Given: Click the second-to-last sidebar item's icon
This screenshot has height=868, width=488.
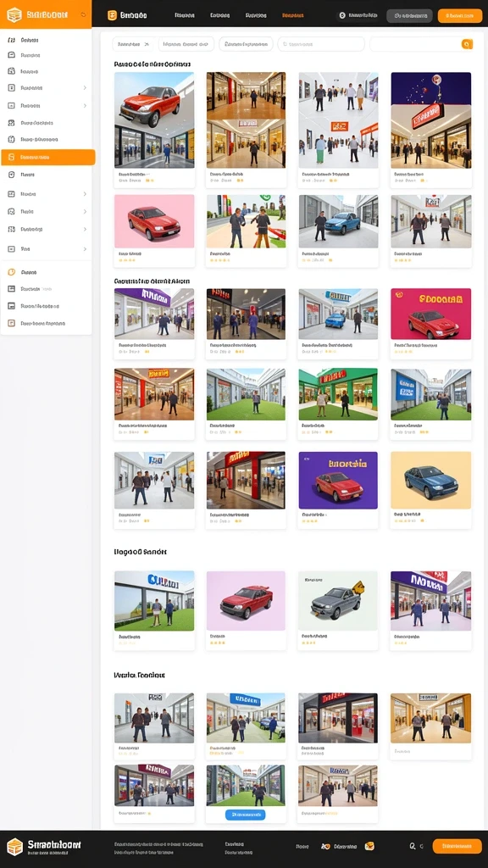Looking at the screenshot, I should (11, 305).
